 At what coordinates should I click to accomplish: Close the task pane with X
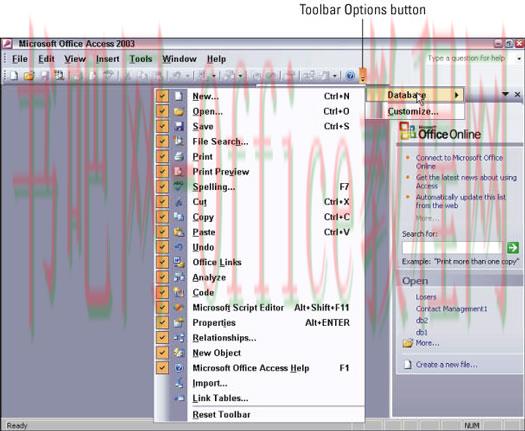517,95
